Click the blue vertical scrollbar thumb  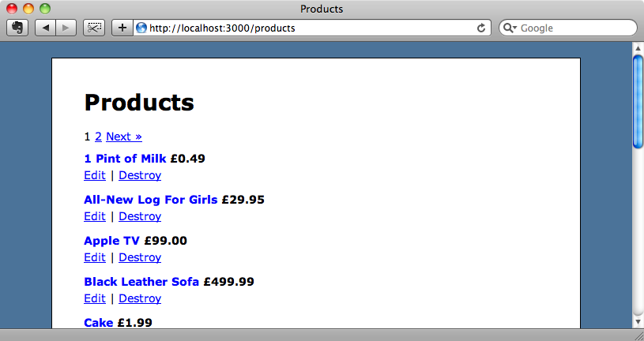638,101
